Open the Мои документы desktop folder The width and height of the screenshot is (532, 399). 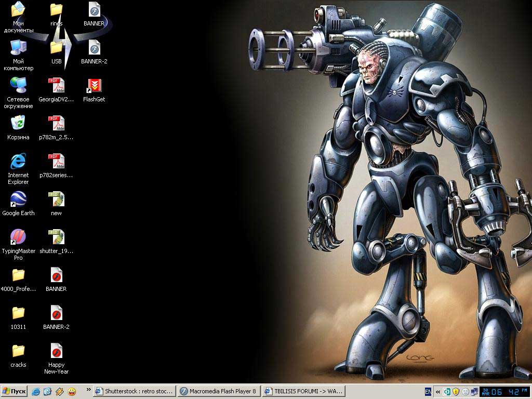pyautogui.click(x=18, y=17)
